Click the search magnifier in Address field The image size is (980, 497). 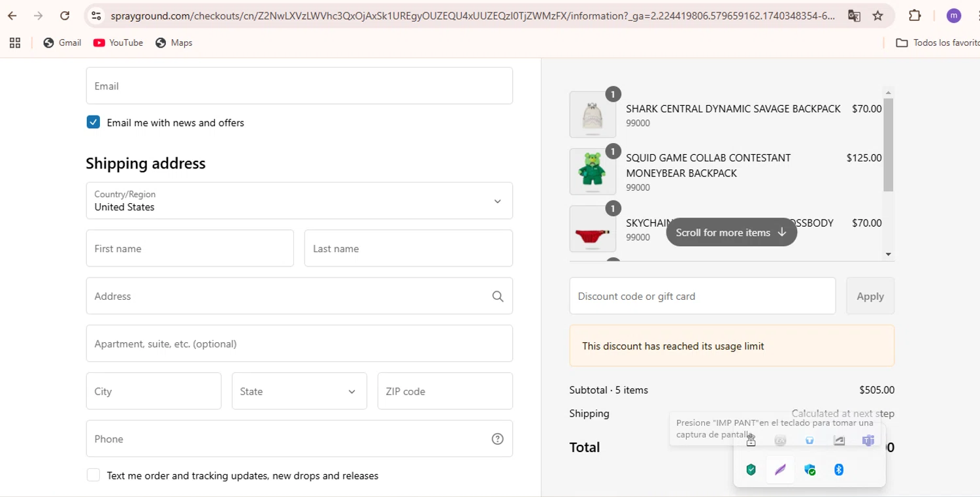(498, 297)
